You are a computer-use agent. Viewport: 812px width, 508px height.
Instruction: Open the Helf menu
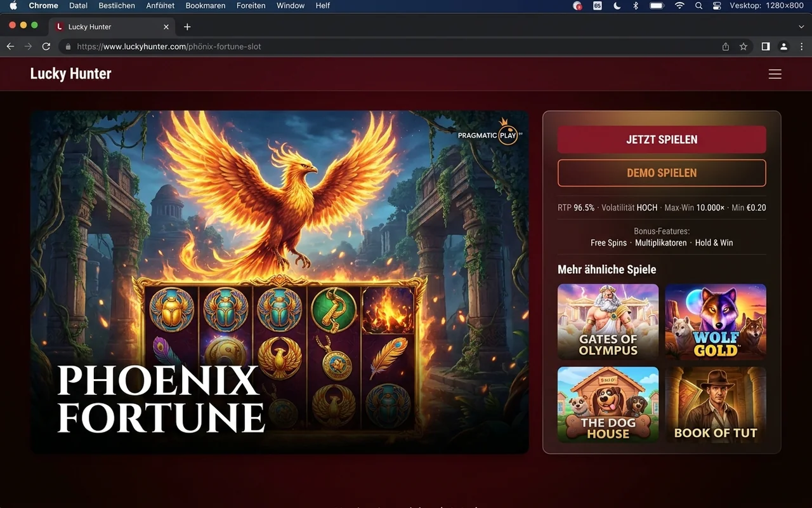323,6
